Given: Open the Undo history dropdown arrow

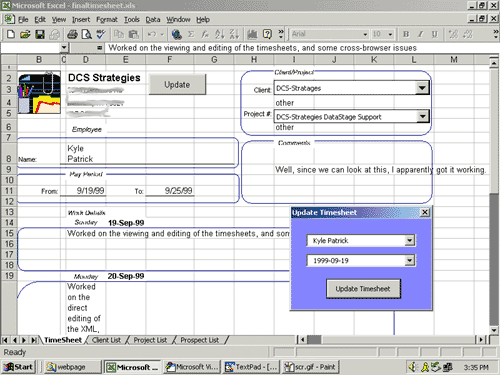Looking at the screenshot, I should (x=162, y=34).
